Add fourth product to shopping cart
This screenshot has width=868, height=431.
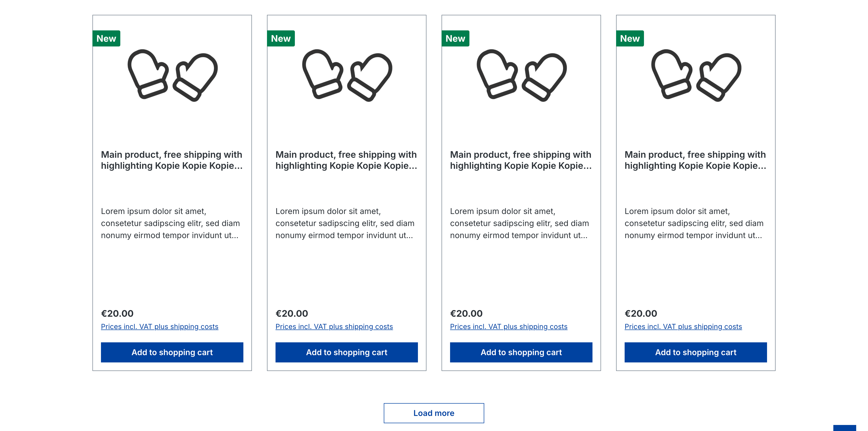tap(696, 352)
